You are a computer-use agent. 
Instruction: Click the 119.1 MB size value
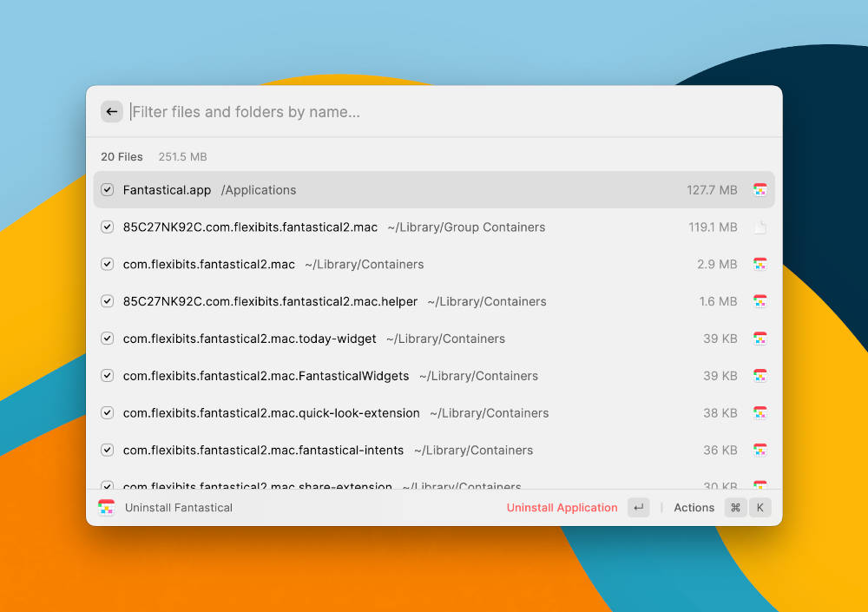pos(713,227)
